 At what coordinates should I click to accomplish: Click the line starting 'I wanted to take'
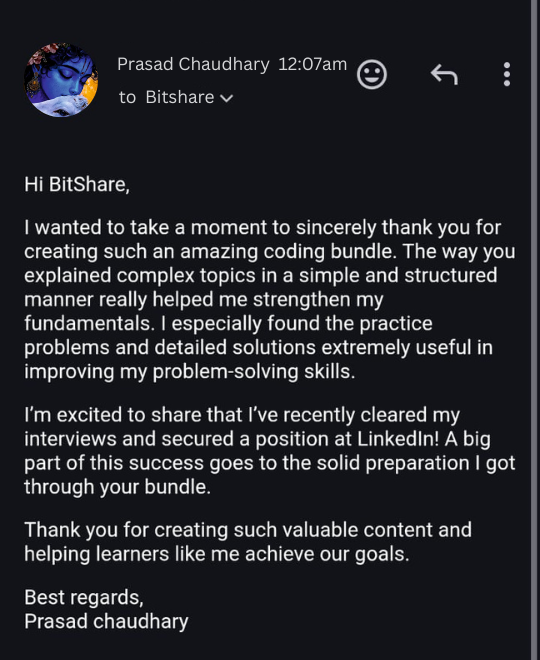pos(263,228)
